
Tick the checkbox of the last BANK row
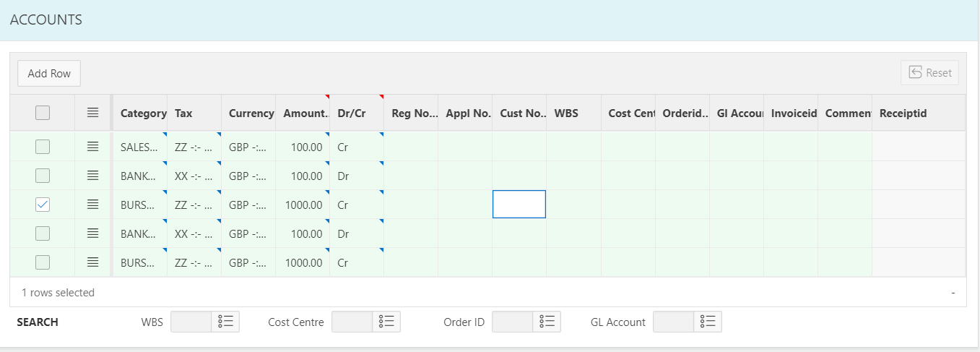point(43,233)
